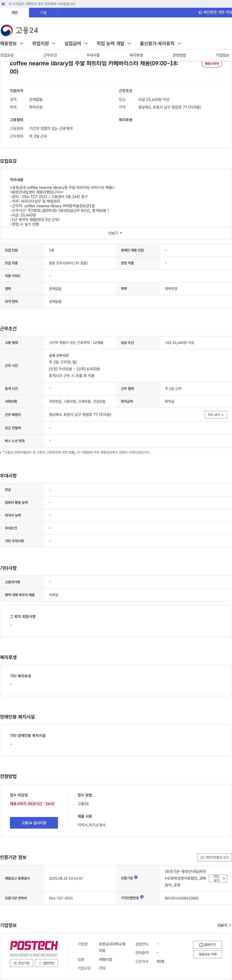Viewport: 232px width, 980px height.
Task: Expand the 실업급여 menu
Action: (x=76, y=44)
